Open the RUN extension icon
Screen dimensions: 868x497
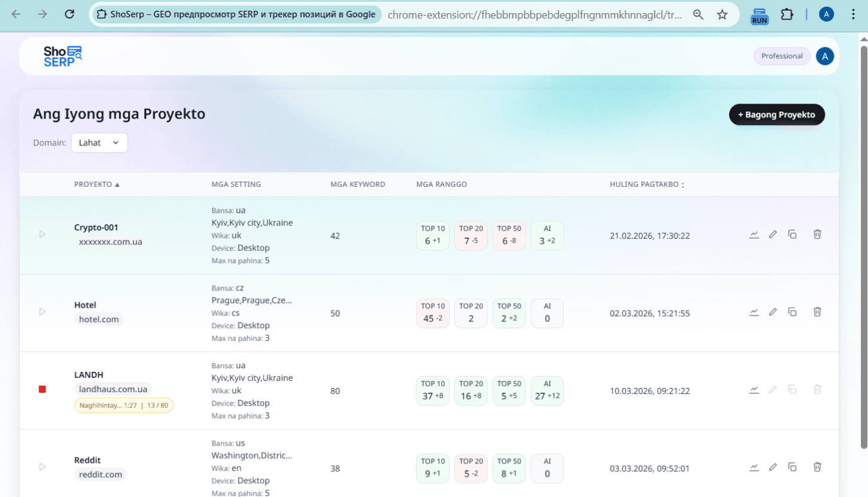point(760,16)
